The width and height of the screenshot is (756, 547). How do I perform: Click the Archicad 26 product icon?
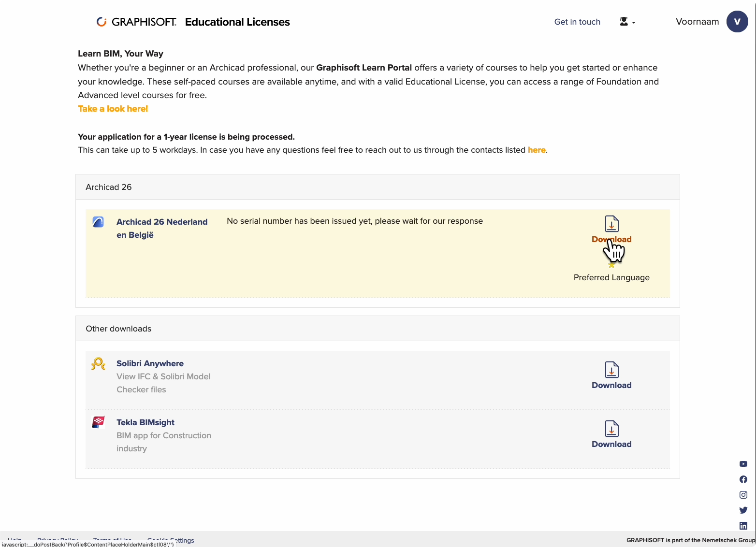pyautogui.click(x=98, y=222)
